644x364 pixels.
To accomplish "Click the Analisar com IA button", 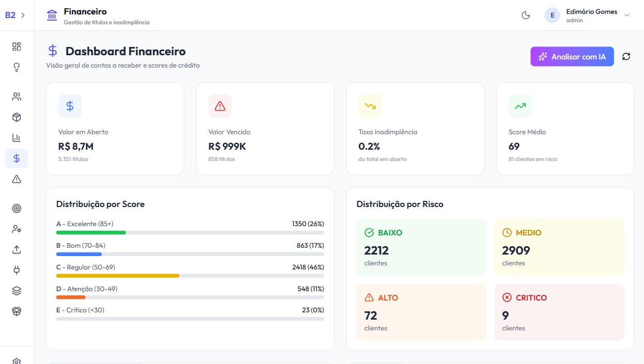I will 572,57.
